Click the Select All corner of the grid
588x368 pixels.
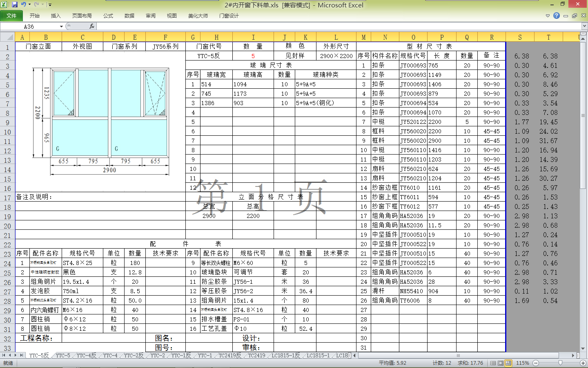(x=7, y=37)
